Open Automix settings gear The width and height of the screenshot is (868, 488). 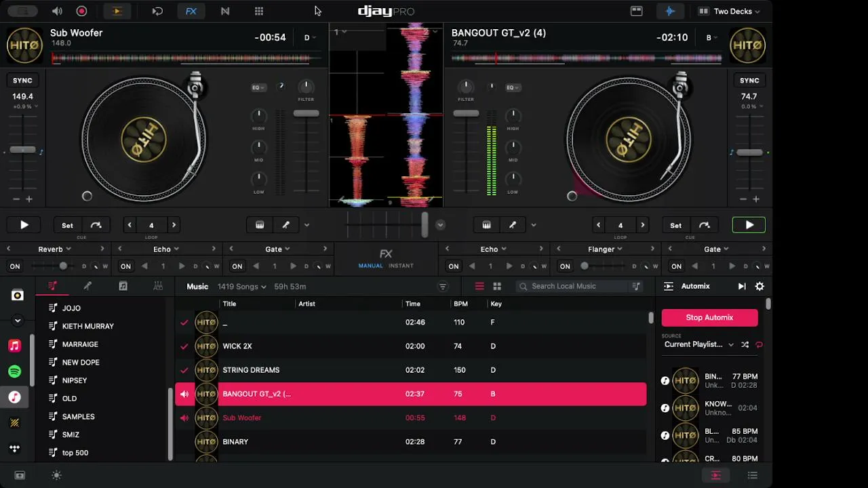pyautogui.click(x=759, y=287)
